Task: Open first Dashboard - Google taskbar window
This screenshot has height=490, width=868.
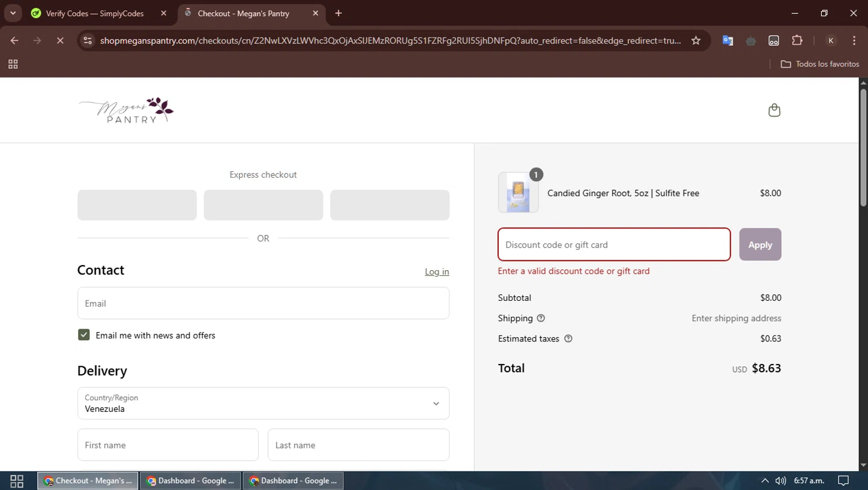Action: tap(190, 481)
